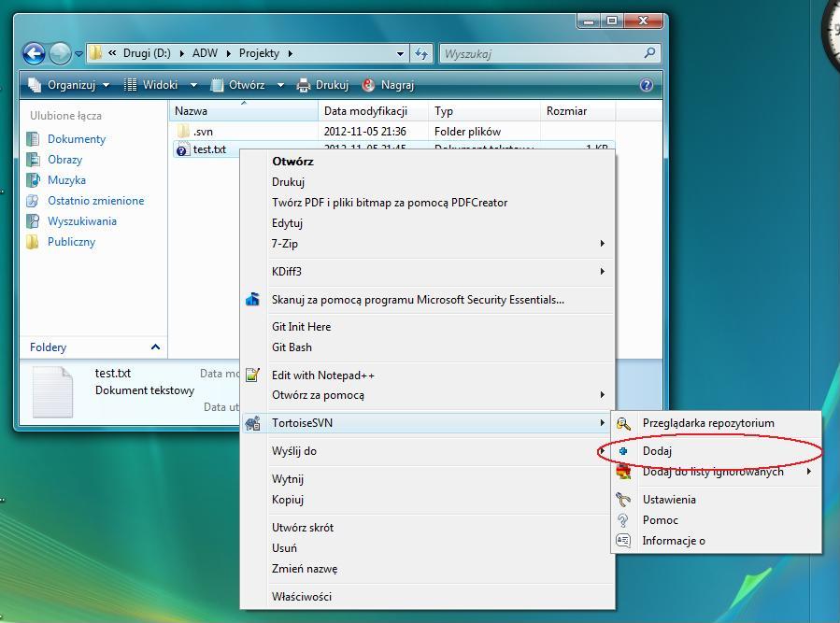Click the Microsoft Security Essentials scan icon
The height and width of the screenshot is (623, 840).
tap(252, 300)
